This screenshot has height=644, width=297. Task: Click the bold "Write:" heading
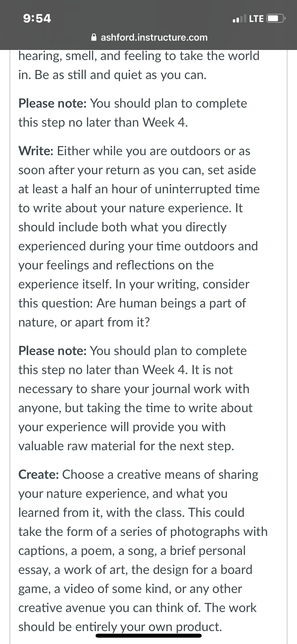click(36, 151)
